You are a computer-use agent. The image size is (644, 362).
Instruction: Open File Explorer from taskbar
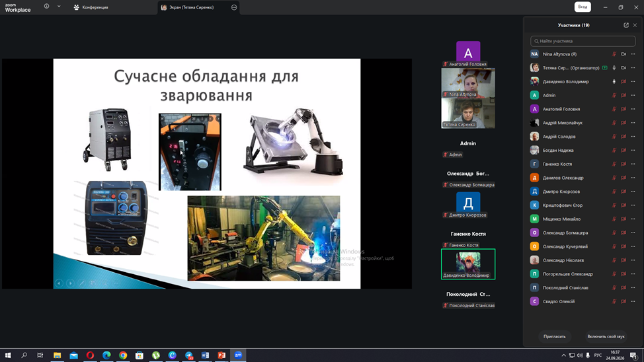[57, 355]
